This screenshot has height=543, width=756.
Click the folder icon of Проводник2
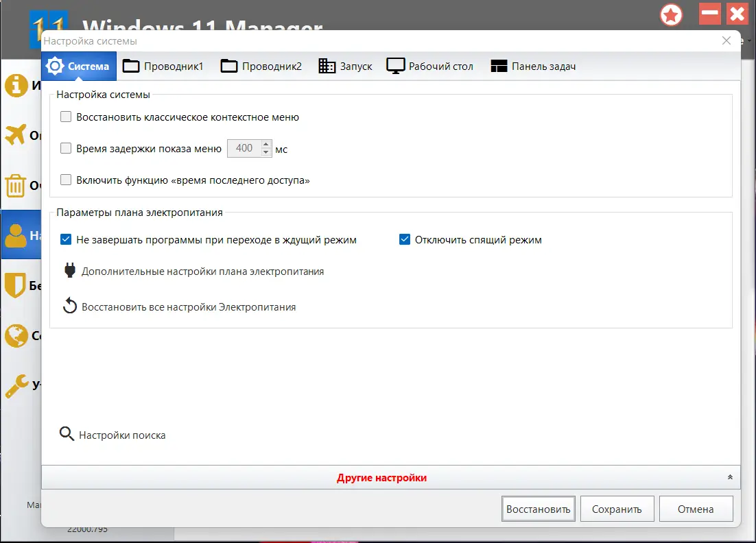click(229, 66)
